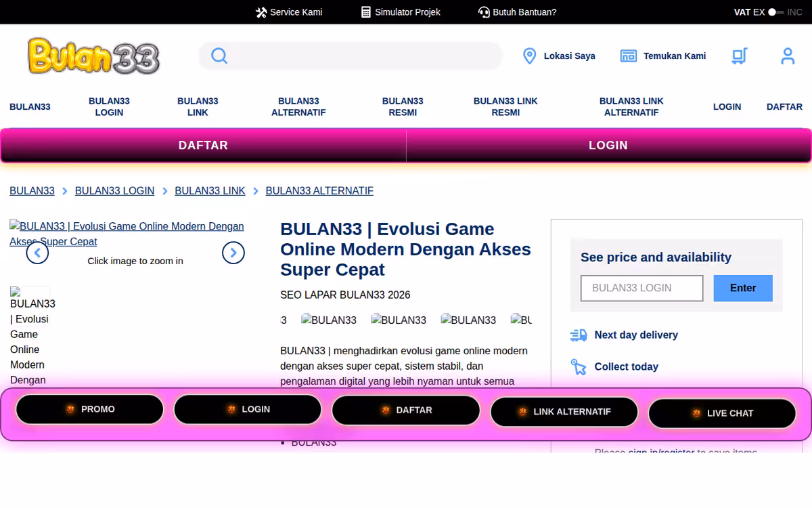Click the SEO LAPAR BULAN33 2026 text
This screenshot has width=812, height=508.
pyautogui.click(x=345, y=295)
